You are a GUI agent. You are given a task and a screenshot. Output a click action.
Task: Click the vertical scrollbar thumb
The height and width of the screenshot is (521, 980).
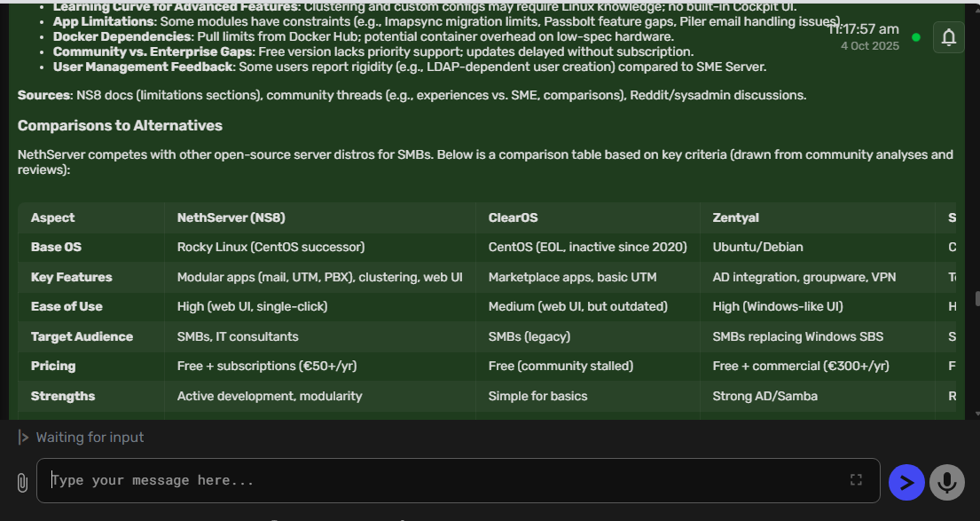pyautogui.click(x=976, y=299)
